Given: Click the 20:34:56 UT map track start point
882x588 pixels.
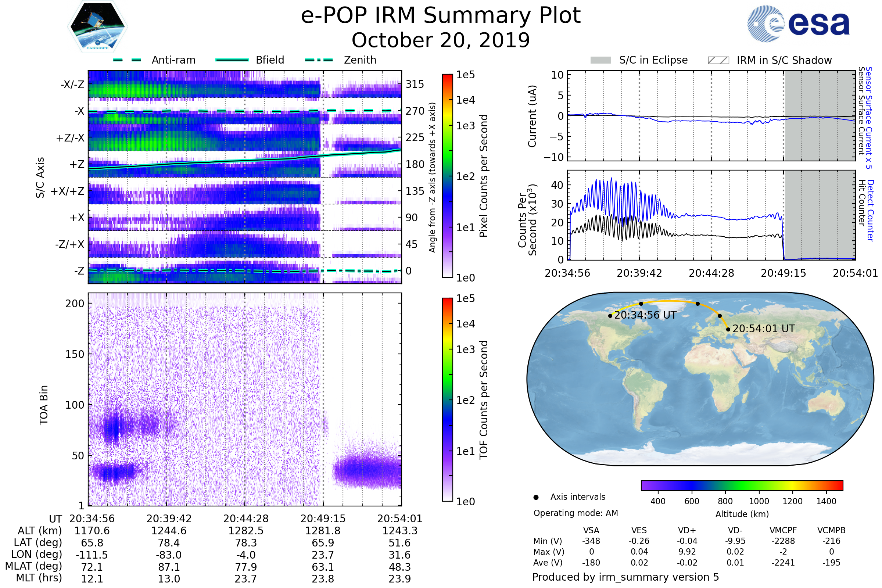Looking at the screenshot, I should tap(610, 316).
